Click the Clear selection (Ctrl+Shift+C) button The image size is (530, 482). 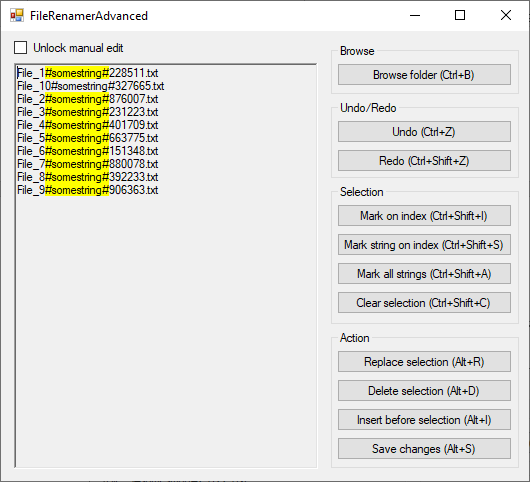point(424,303)
